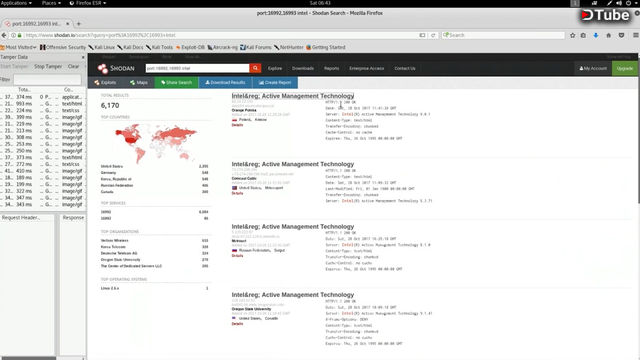This screenshot has height=360, width=640.
Task: Click the Share Search button
Action: click(x=176, y=82)
